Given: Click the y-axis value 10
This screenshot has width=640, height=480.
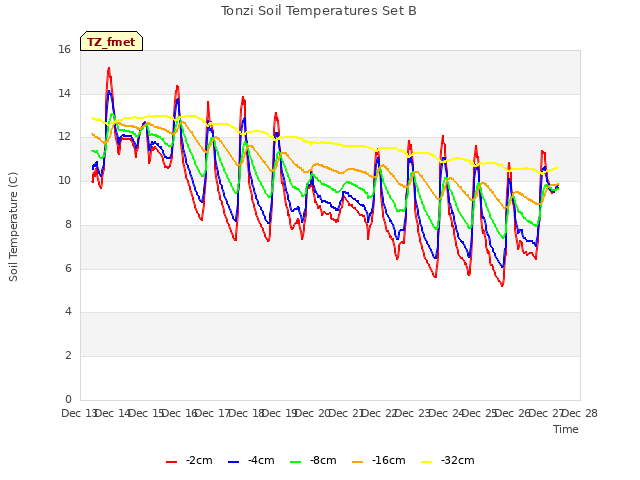Looking at the screenshot, I should tap(64, 180).
